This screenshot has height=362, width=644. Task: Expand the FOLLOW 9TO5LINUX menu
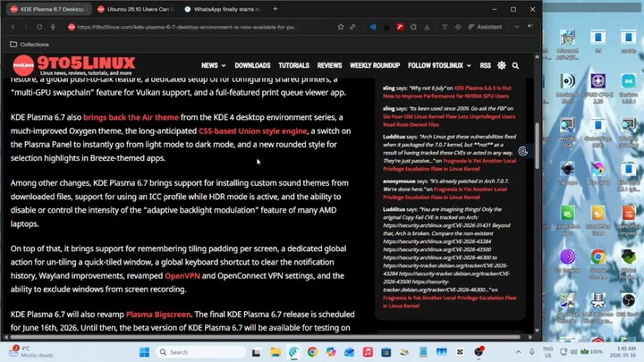(439, 65)
